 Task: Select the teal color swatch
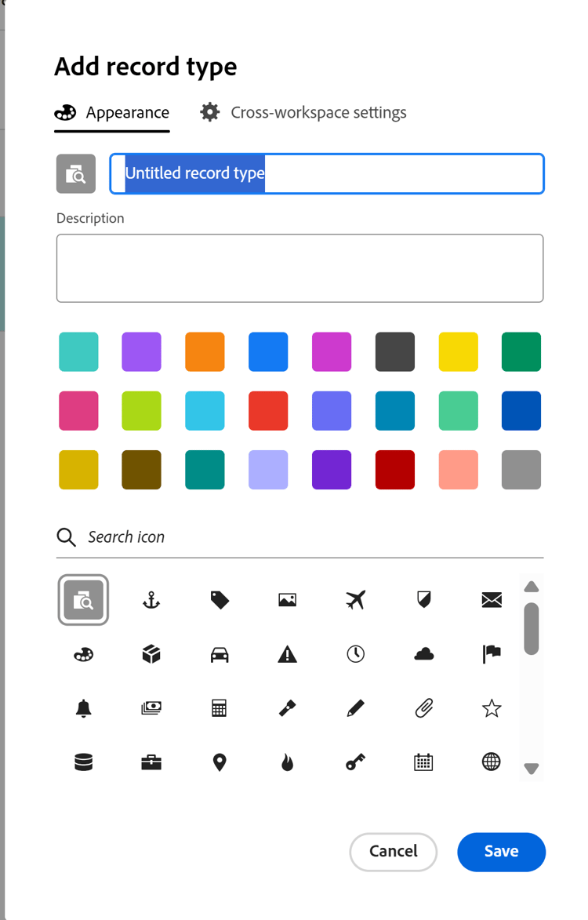[205, 469]
